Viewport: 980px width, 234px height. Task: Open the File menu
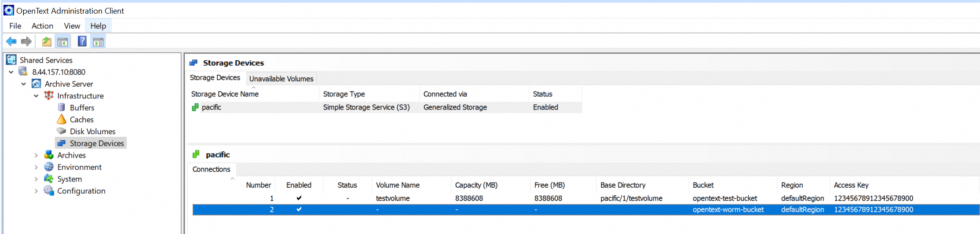coord(15,26)
